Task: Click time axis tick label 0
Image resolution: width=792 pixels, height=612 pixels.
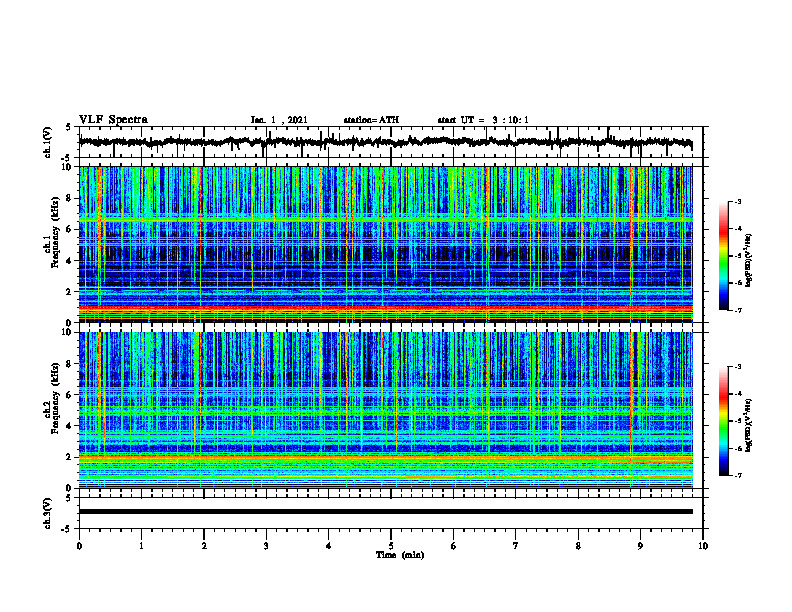Action: click(79, 546)
